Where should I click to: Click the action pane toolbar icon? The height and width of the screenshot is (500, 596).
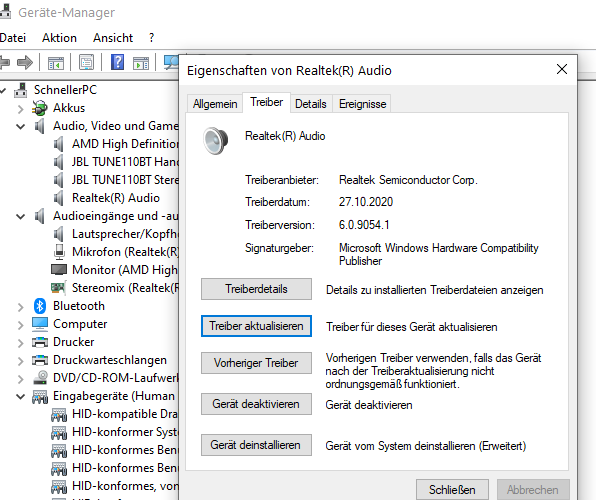(141, 63)
